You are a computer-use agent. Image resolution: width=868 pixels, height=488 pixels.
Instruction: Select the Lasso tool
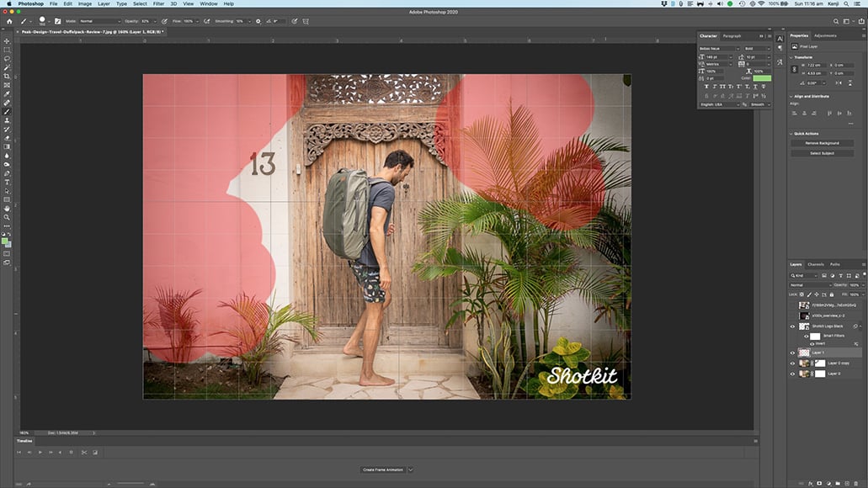(x=7, y=58)
